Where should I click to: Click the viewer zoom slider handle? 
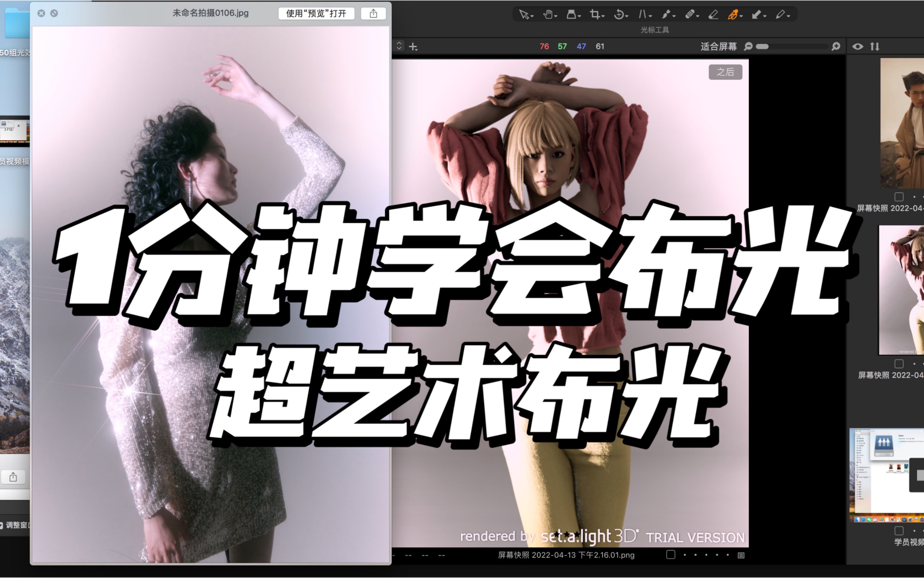762,46
